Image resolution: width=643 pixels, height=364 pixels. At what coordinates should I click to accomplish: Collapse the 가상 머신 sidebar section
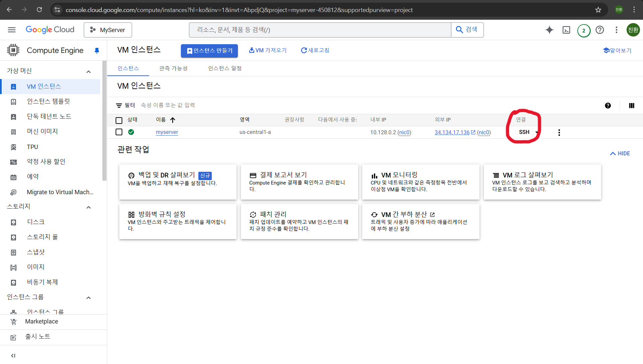tap(88, 71)
